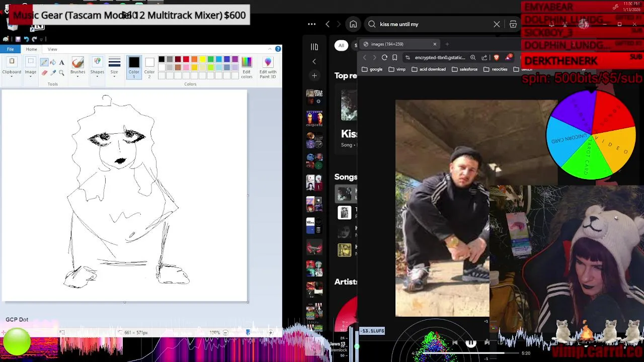The width and height of the screenshot is (644, 362).
Task: Close the images (194×259) browser tab
Action: pos(435,44)
